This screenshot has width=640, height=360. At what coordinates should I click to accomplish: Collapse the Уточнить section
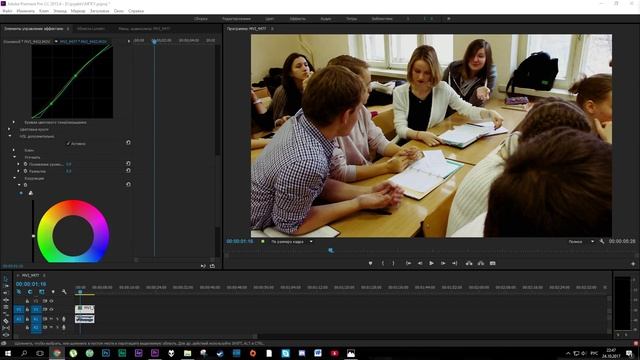point(14,157)
